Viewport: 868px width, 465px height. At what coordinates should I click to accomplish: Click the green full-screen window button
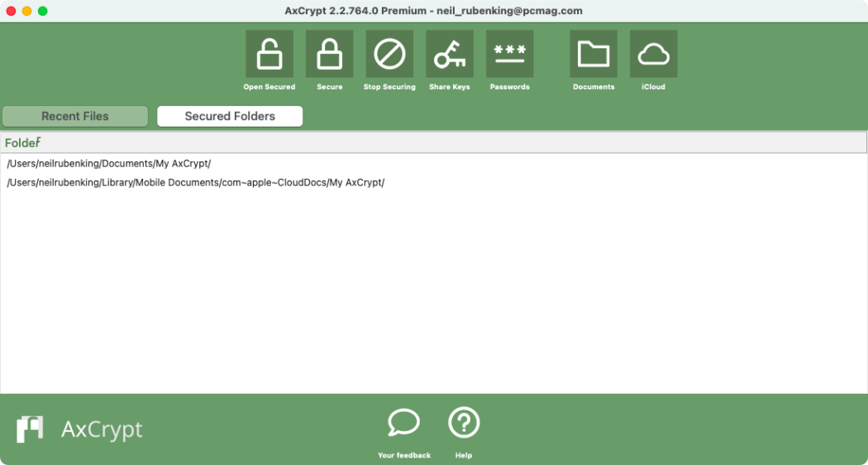pyautogui.click(x=43, y=11)
